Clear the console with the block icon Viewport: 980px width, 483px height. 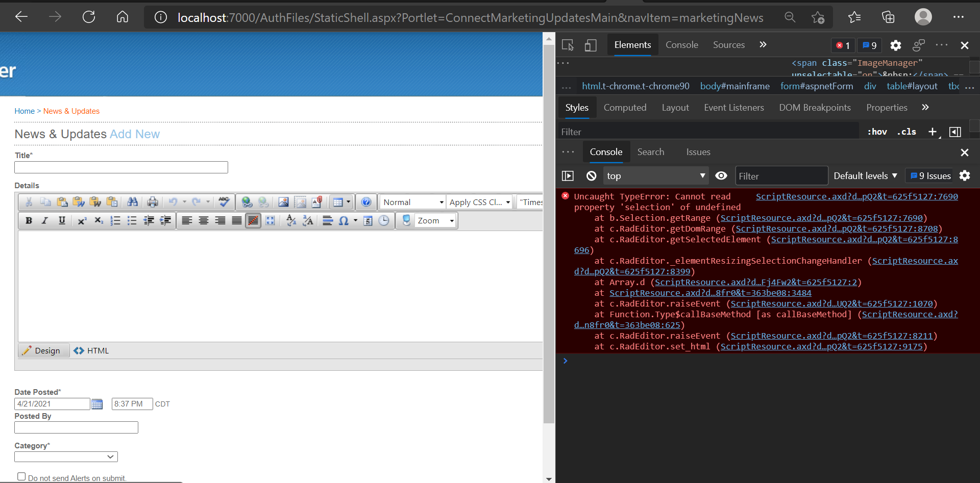click(591, 176)
